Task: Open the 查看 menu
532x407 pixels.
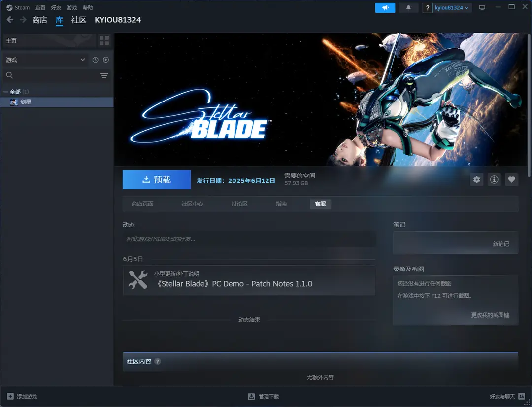Action: click(40, 7)
